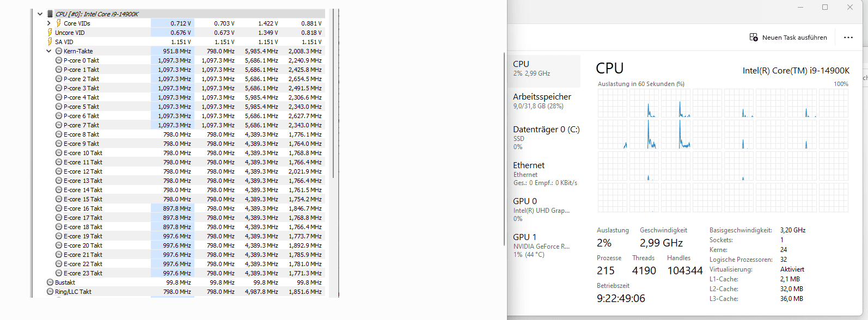Switch to the Arbeitsspeicher performance view

tap(542, 101)
